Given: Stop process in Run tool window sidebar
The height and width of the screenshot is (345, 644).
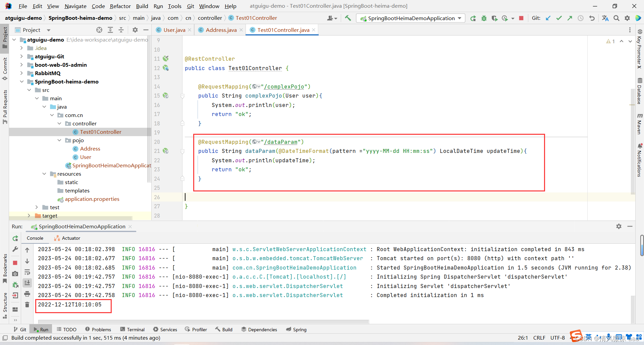Looking at the screenshot, I should pyautogui.click(x=15, y=263).
